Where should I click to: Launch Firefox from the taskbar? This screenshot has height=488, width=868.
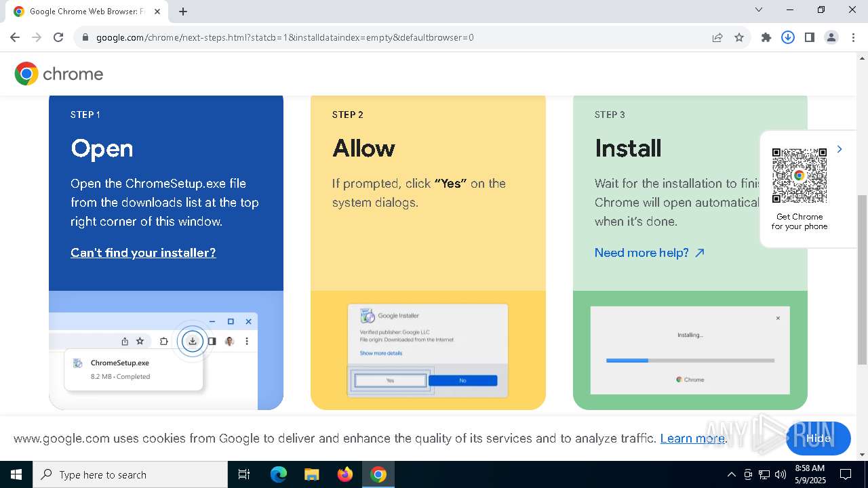345,474
